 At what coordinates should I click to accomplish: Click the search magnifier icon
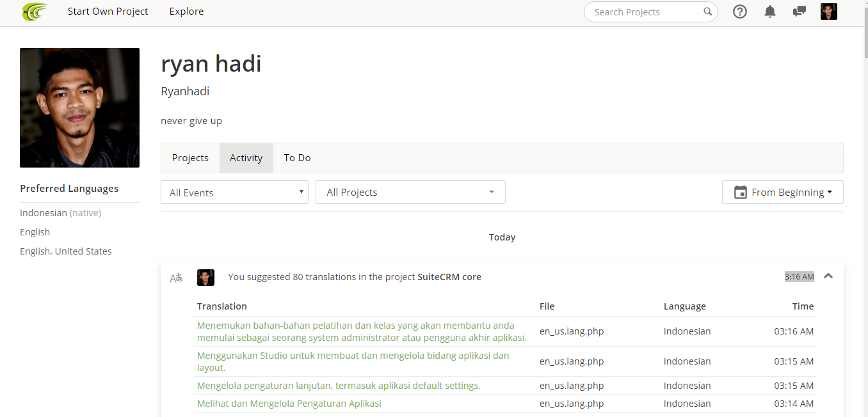click(707, 12)
